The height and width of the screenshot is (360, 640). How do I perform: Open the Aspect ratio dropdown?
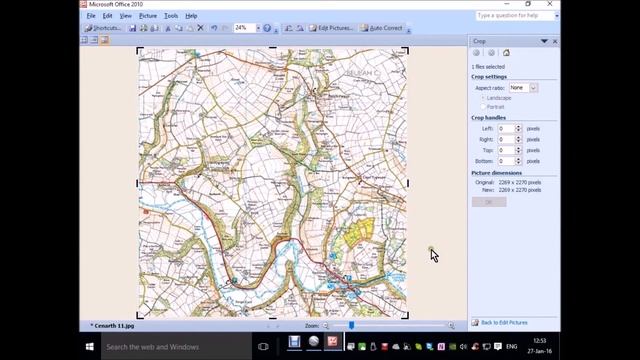[x=533, y=88]
